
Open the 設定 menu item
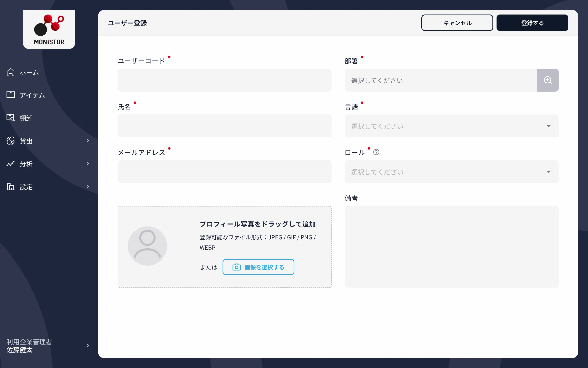coord(49,186)
